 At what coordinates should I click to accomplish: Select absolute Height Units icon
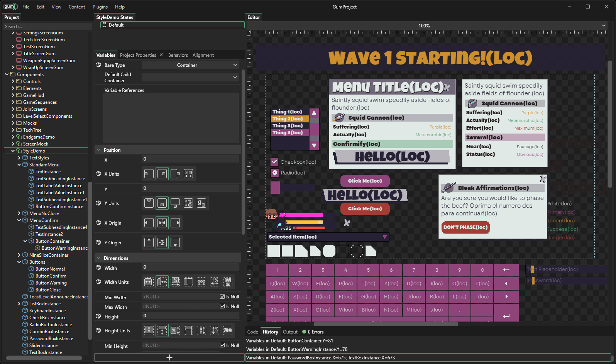coord(149,330)
